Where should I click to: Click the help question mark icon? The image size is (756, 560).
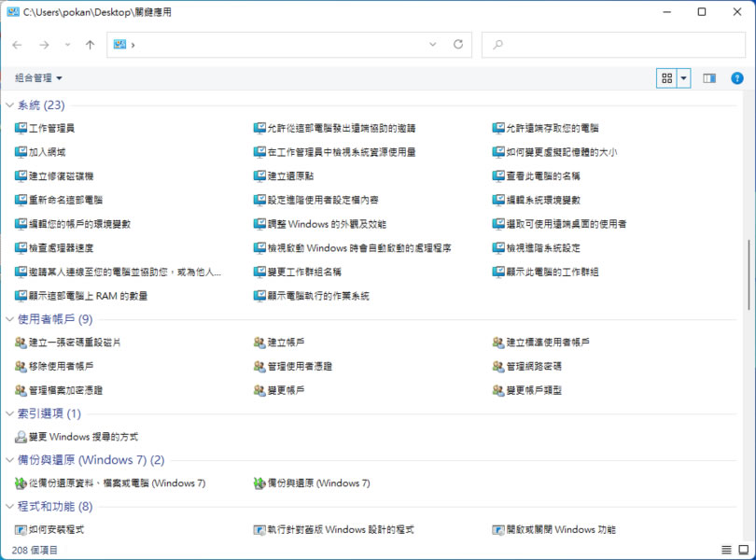coord(737,78)
